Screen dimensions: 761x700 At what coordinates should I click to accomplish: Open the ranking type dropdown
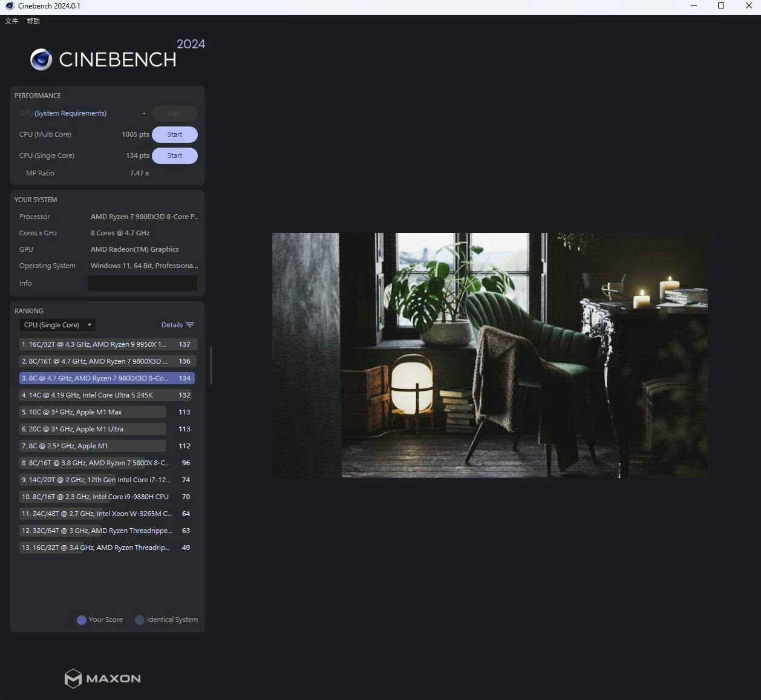58,325
